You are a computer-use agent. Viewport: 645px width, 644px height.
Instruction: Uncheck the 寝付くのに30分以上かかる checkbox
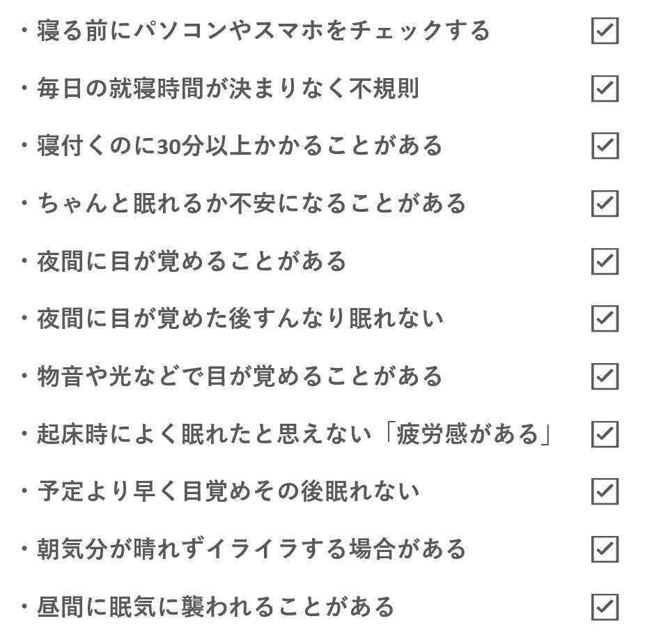(x=605, y=146)
